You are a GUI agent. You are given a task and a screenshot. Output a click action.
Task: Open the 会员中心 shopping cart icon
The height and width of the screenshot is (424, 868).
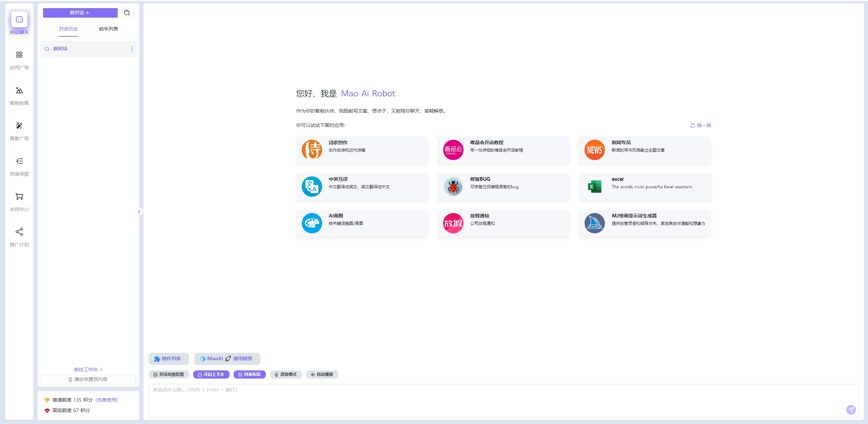(x=19, y=196)
